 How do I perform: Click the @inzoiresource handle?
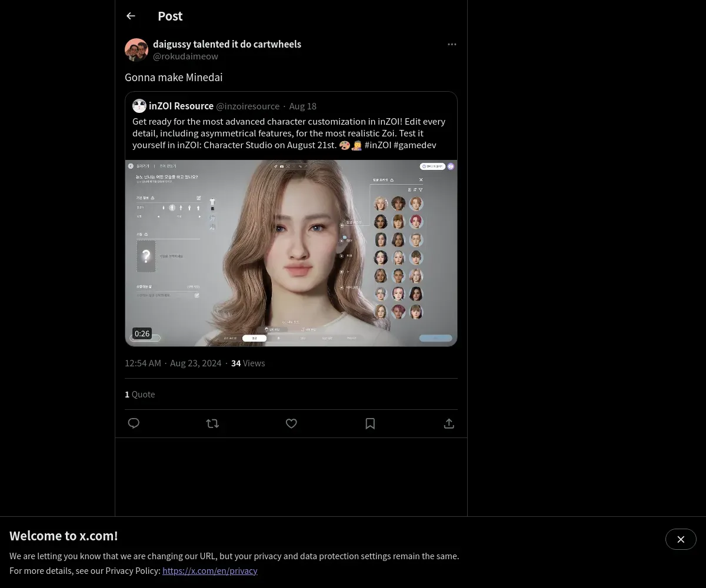(x=248, y=106)
